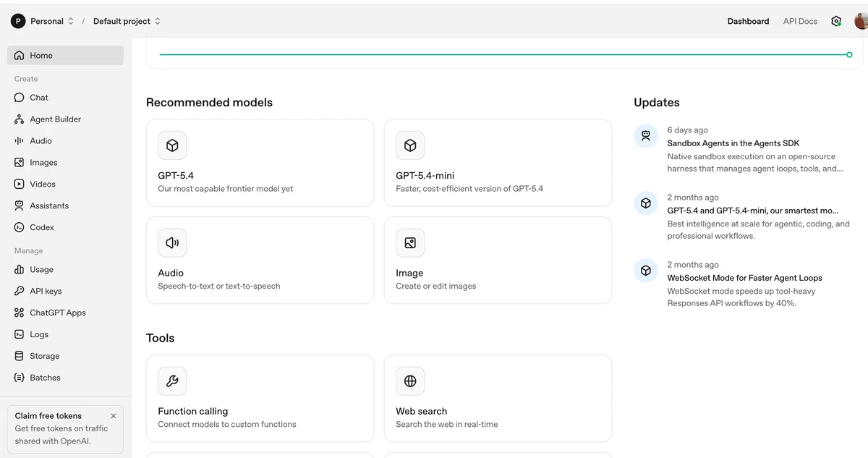Click the Claim free tokens heading
Image resolution: width=868 pixels, height=458 pixels.
pyautogui.click(x=48, y=416)
